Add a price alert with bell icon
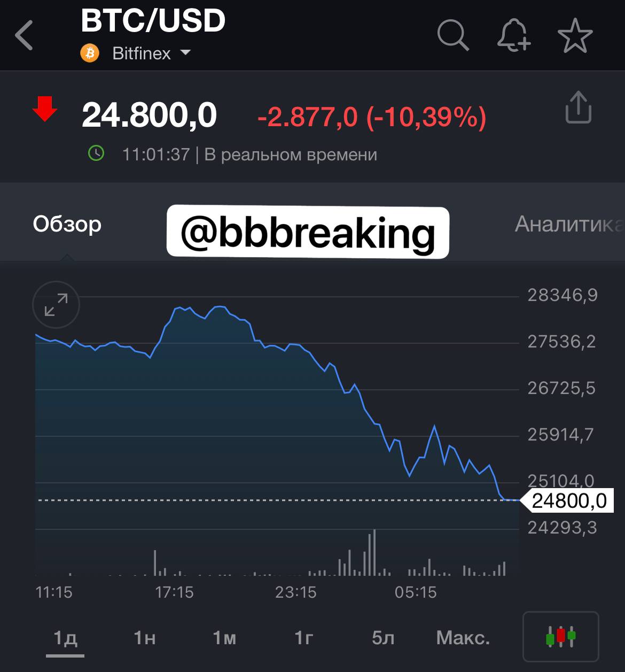 pyautogui.click(x=514, y=35)
